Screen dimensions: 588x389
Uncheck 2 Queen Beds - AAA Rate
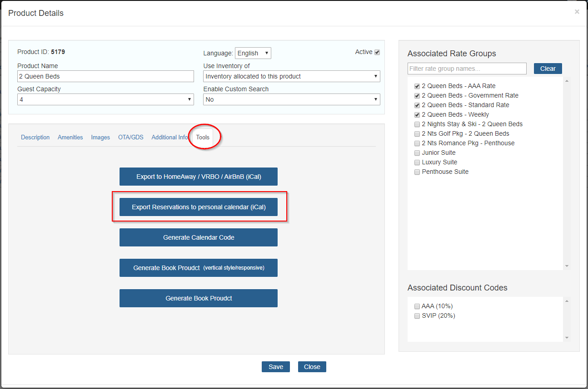(417, 86)
